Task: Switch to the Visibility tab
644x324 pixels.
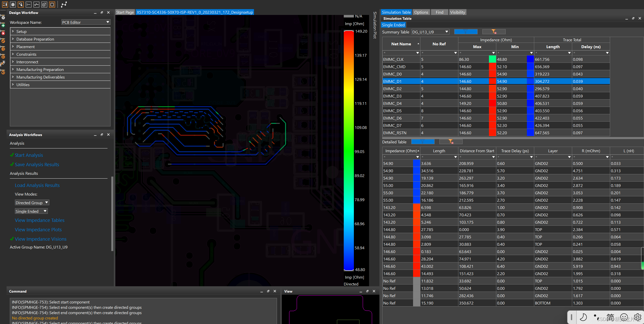Action: coord(457,12)
